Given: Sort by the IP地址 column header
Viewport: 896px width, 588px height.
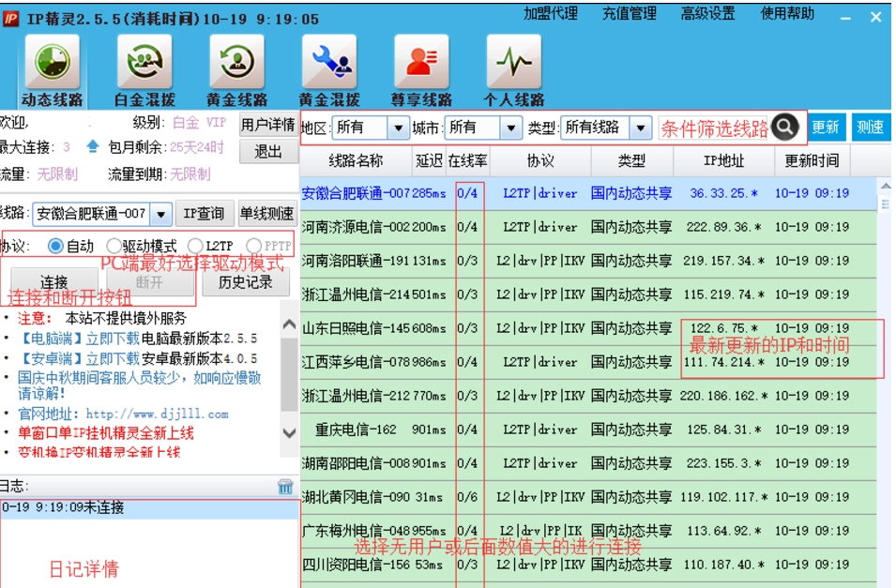Looking at the screenshot, I should coord(723,161).
